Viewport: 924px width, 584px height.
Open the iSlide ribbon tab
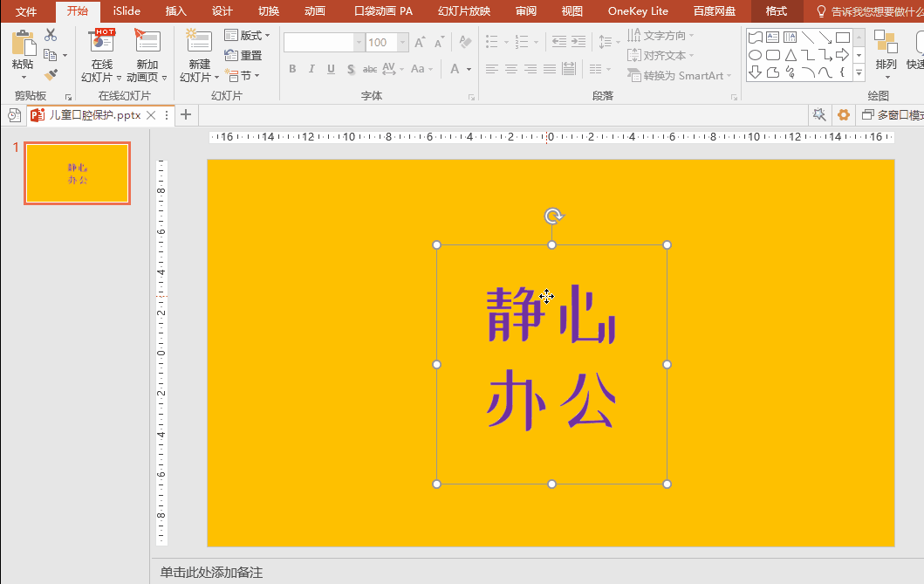(x=126, y=11)
